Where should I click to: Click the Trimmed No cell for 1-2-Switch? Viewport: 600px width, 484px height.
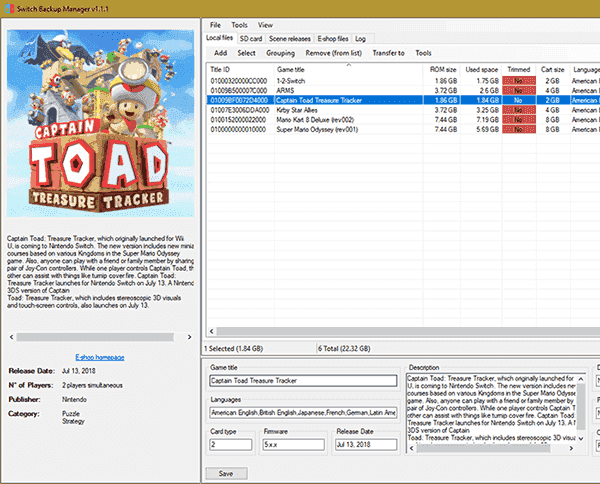click(519, 81)
